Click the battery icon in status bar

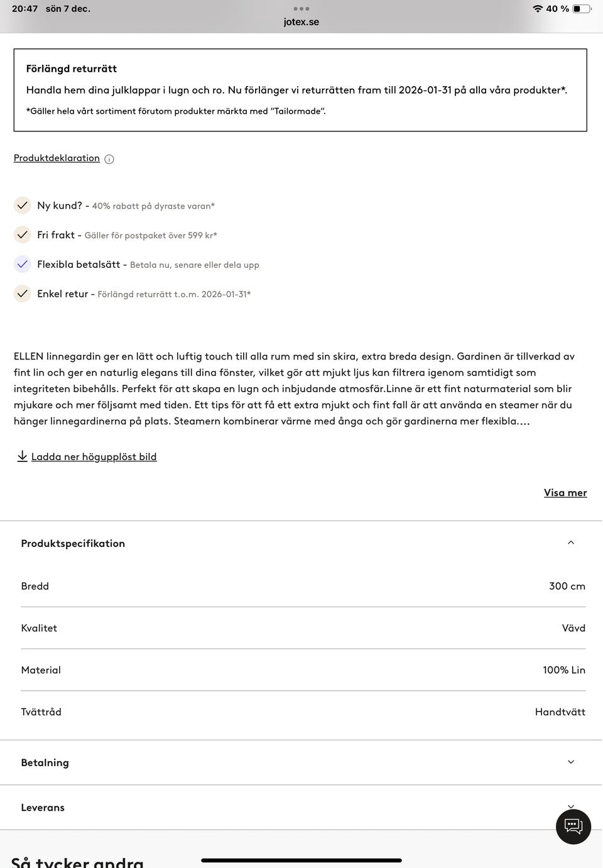(581, 9)
